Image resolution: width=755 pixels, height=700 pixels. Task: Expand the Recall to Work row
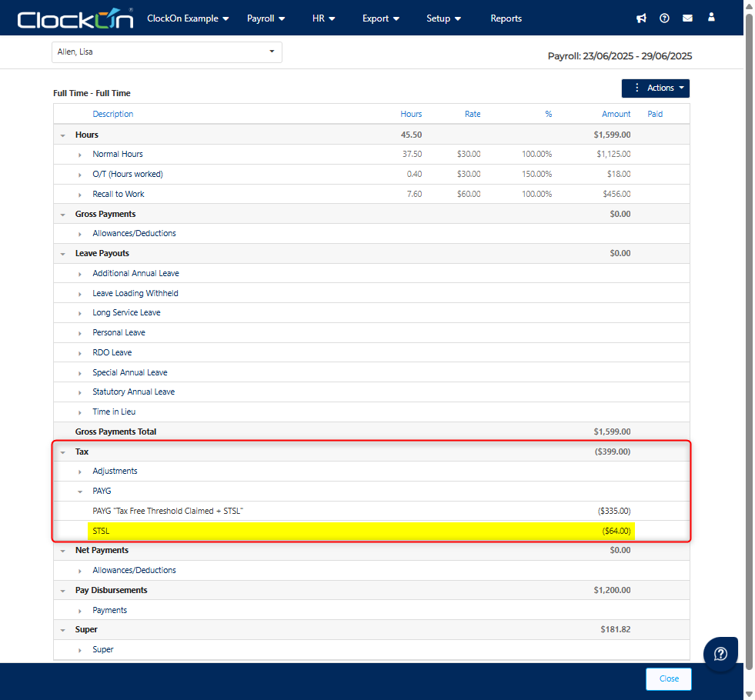(x=79, y=195)
